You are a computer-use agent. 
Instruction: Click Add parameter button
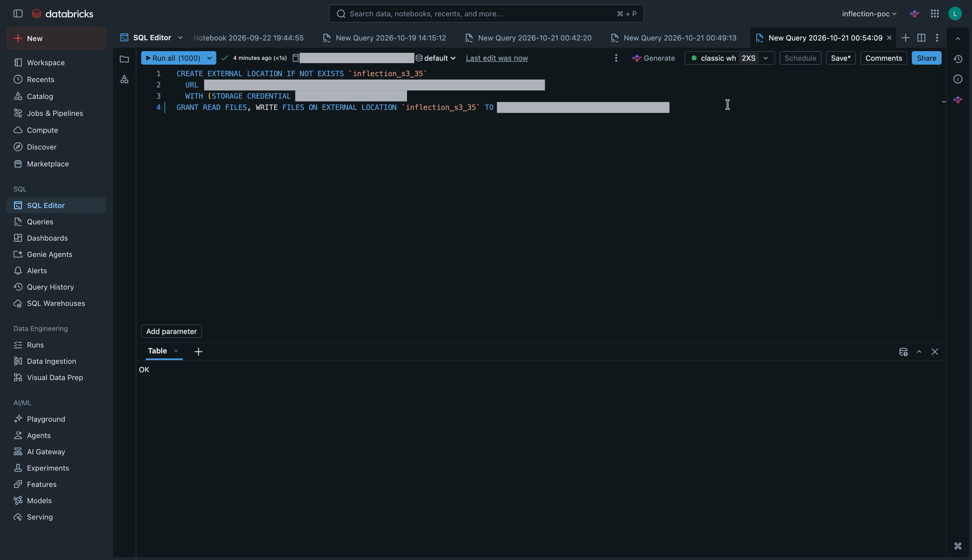click(171, 331)
